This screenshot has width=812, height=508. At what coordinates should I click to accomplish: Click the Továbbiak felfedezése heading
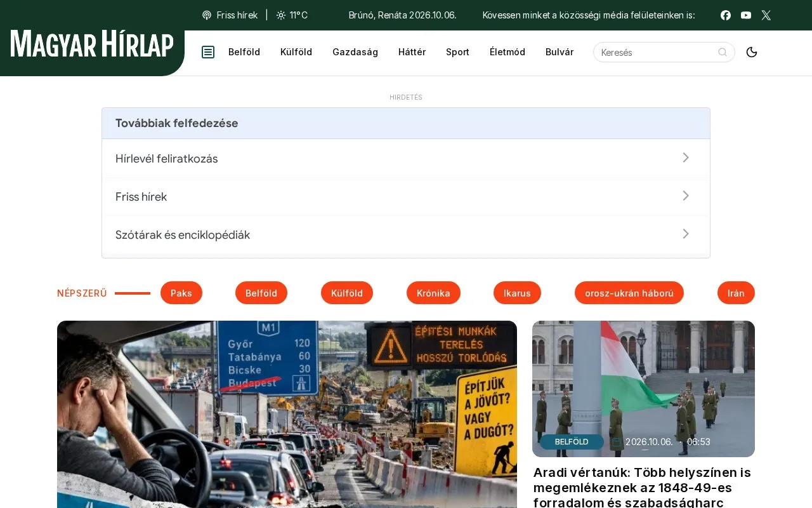coord(177,123)
